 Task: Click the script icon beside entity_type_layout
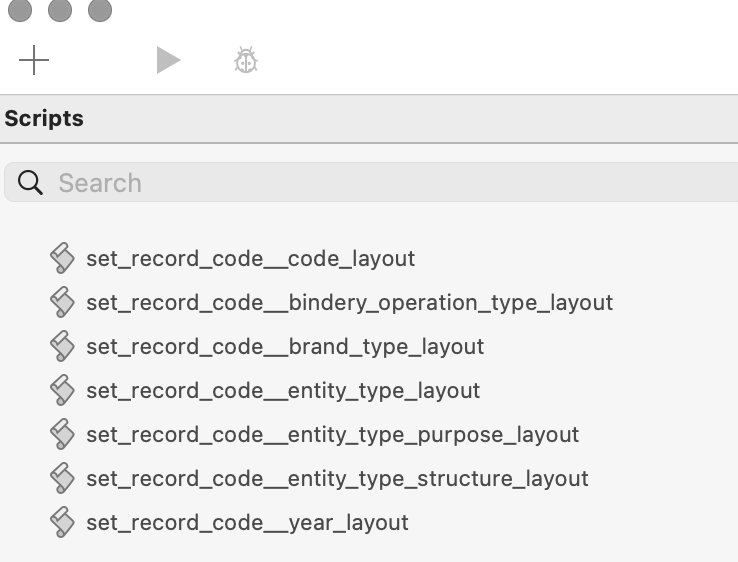coord(62,390)
